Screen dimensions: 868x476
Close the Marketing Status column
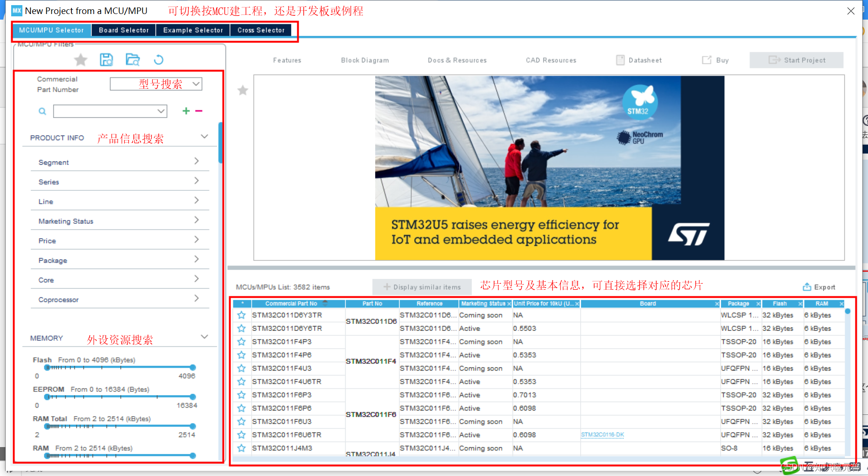[x=509, y=304]
